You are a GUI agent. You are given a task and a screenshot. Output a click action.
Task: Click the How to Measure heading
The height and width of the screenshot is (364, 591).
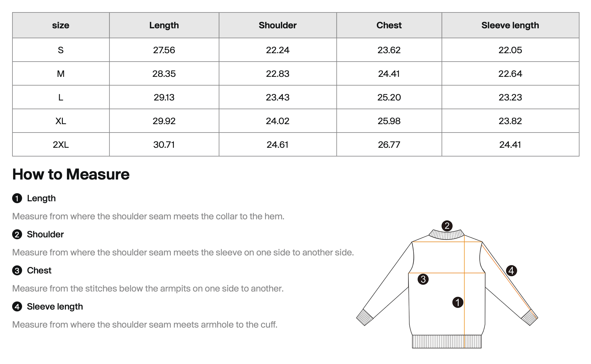pos(71,174)
